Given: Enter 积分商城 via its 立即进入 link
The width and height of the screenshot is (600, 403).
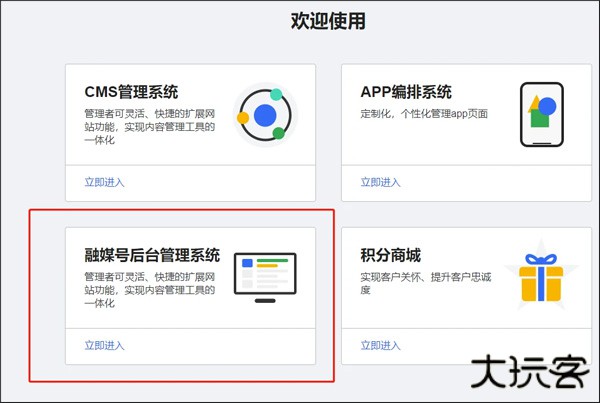Looking at the screenshot, I should pos(380,345).
